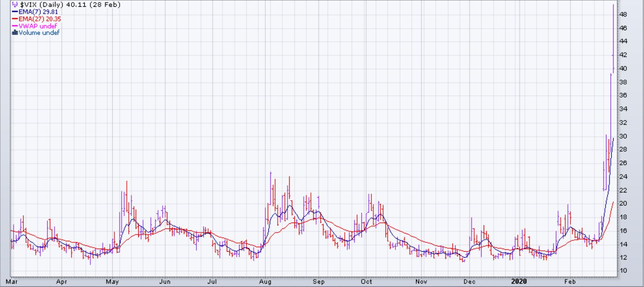Click the Volume bar-chart icon in legend
The width and height of the screenshot is (644, 287).
pos(15,33)
